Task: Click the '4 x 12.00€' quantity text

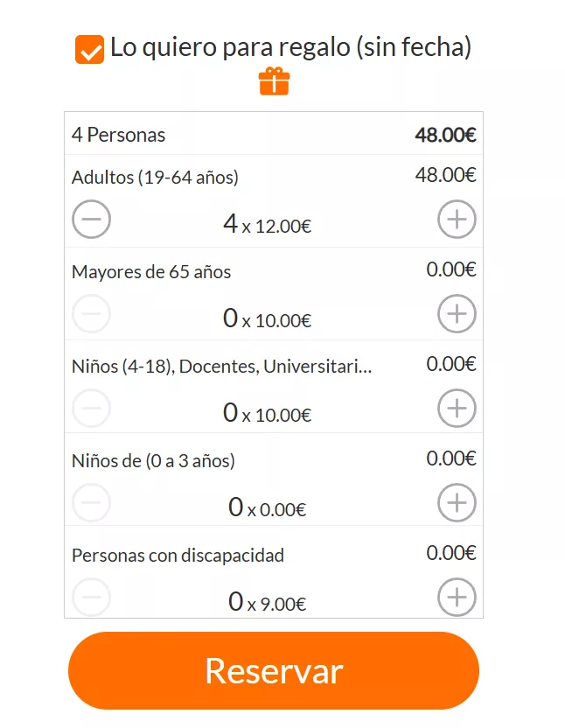Action: tap(267, 225)
